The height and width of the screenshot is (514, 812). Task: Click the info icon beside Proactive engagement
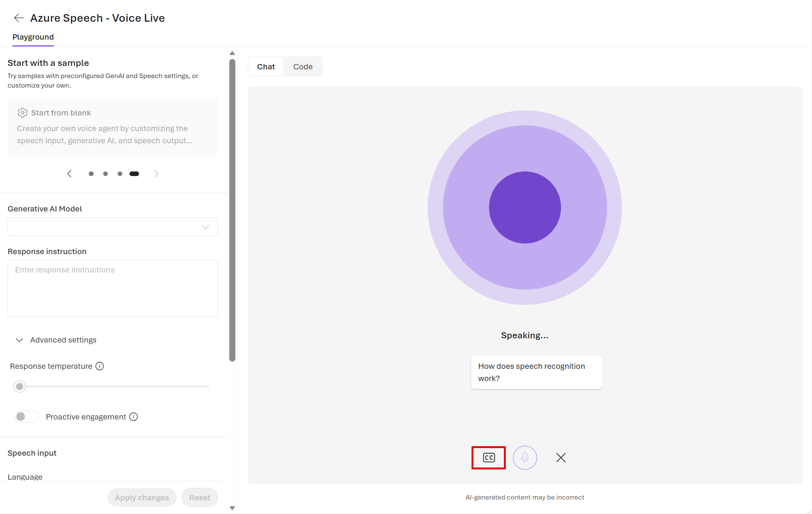point(134,417)
